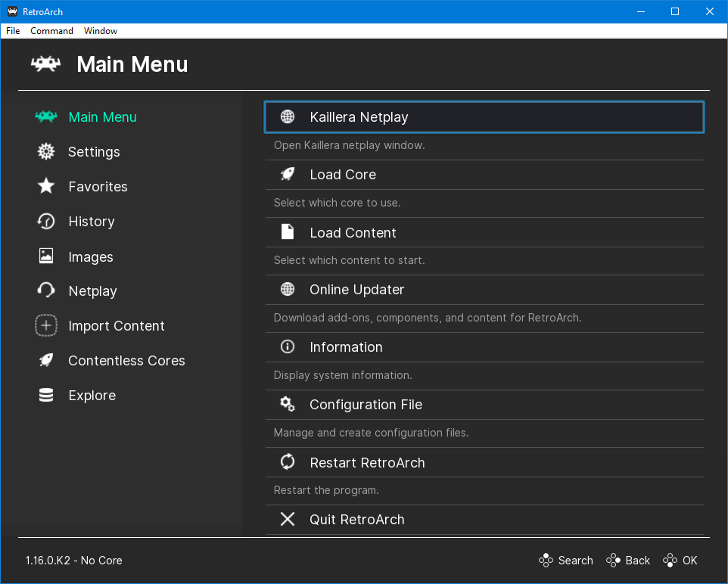Click the globe icon beside Kaillera Netplay
Image resolution: width=728 pixels, height=584 pixels.
click(x=288, y=116)
